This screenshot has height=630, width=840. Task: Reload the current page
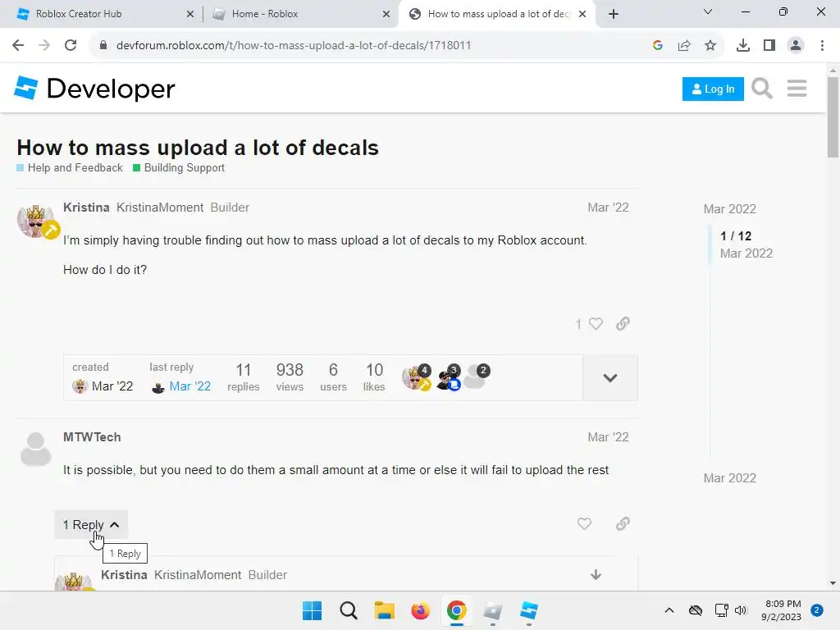[x=71, y=45]
